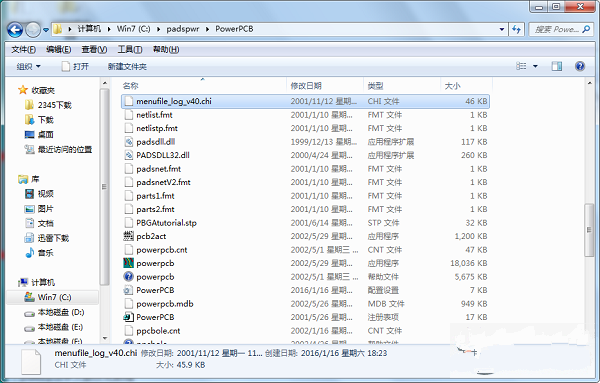Image resolution: width=600 pixels, height=383 pixels.
Task: Open help with blue question mark icon
Action: tap(580, 66)
